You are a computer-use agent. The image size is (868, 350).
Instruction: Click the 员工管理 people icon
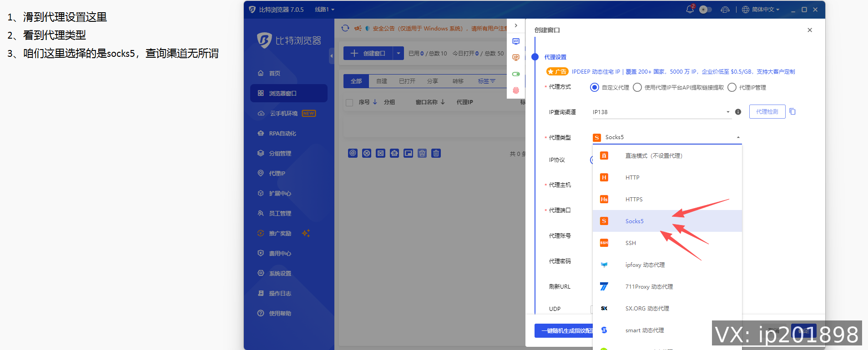click(261, 213)
